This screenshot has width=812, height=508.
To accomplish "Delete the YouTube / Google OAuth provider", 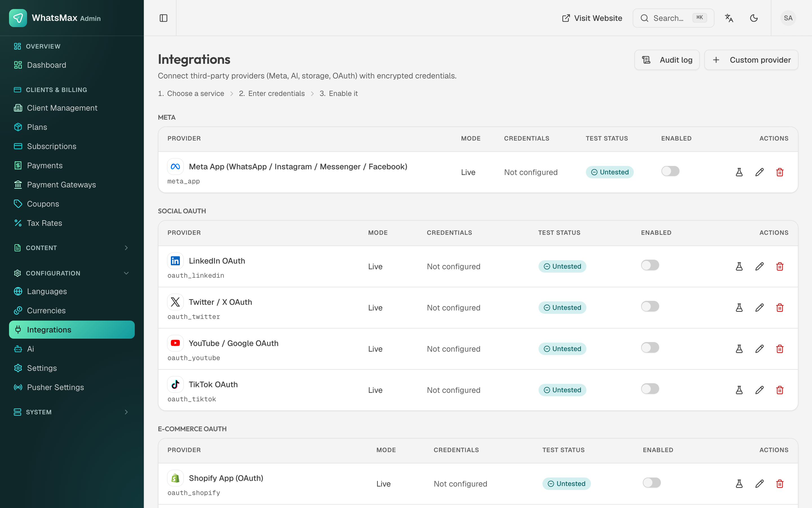I will [x=780, y=349].
